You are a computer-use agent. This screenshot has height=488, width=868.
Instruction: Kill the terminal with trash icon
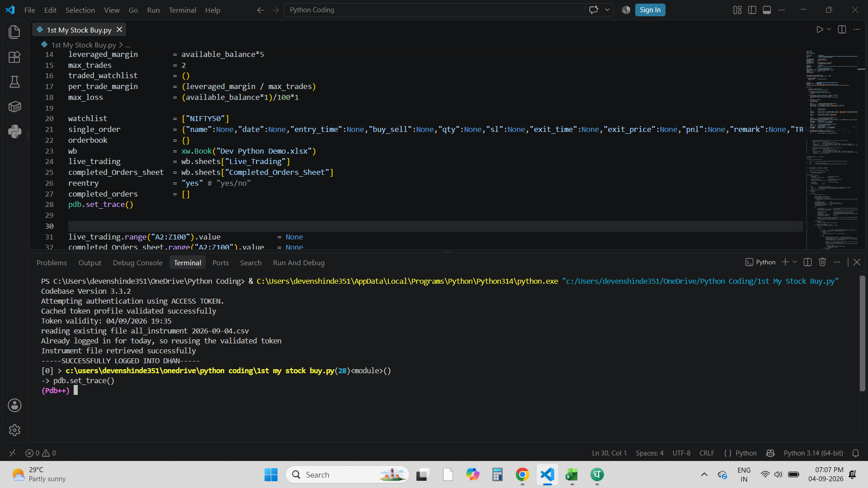click(x=822, y=262)
